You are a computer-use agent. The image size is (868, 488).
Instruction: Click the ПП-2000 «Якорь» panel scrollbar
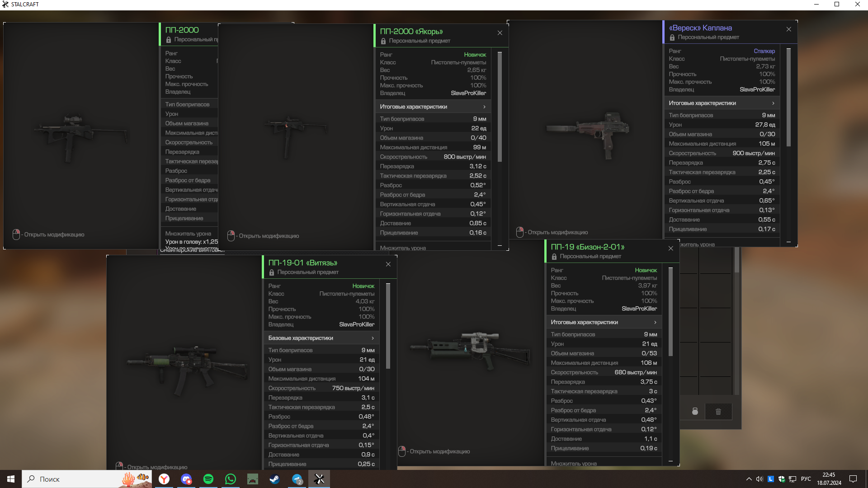(500, 107)
